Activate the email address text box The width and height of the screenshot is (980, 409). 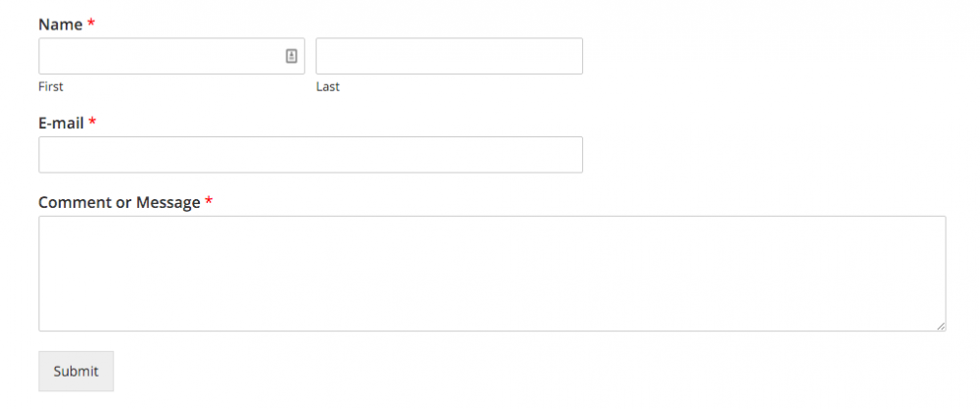point(310,155)
